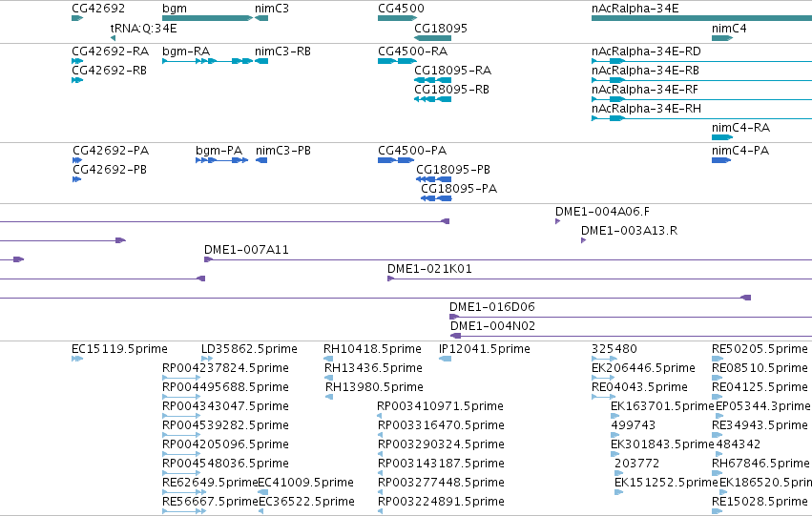Click the tRNA:Q:34E gene label
This screenshot has height=516, width=812.
143,29
